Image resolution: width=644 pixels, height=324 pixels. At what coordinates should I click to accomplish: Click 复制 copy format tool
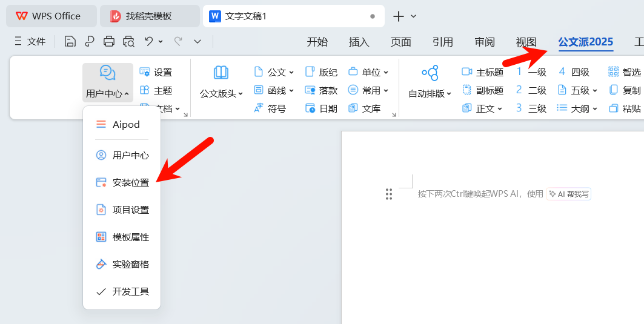tap(624, 90)
